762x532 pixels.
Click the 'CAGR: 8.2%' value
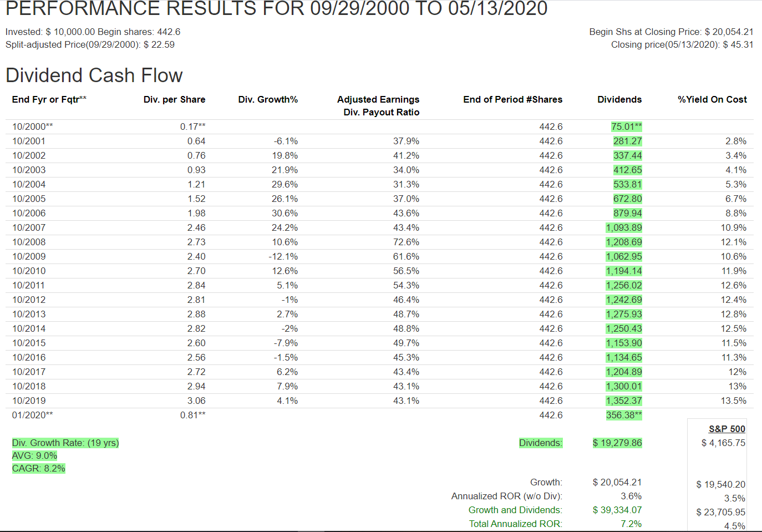click(39, 468)
